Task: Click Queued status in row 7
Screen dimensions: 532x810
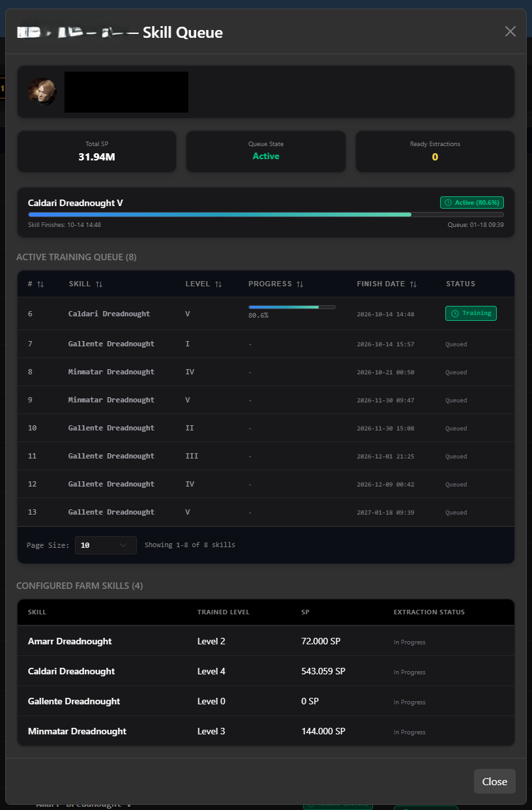Action: point(456,344)
